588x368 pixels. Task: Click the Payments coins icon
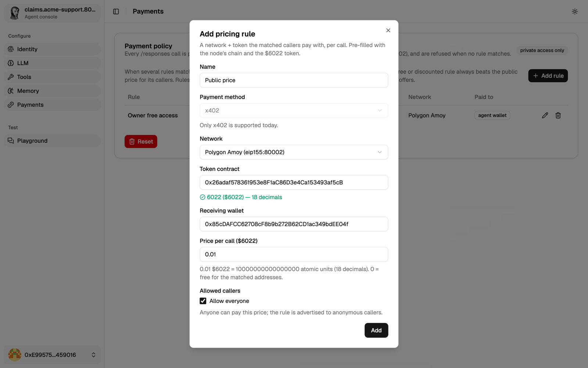[11, 105]
